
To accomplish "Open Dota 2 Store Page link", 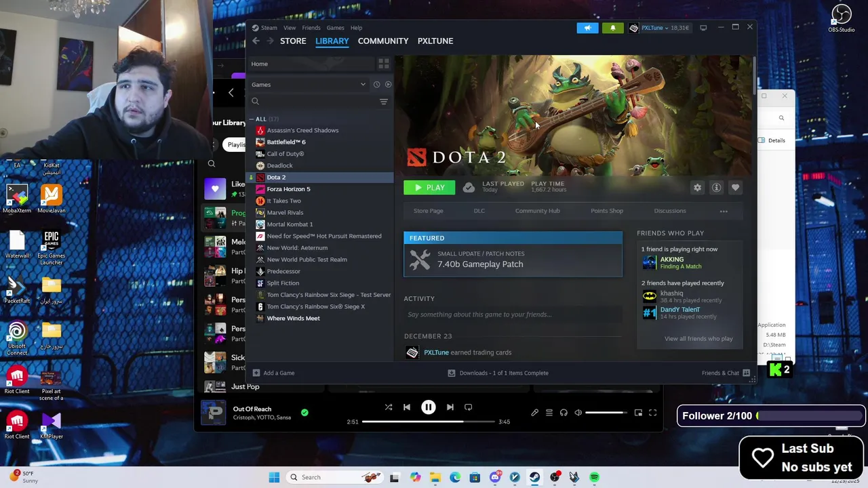I will pyautogui.click(x=429, y=211).
